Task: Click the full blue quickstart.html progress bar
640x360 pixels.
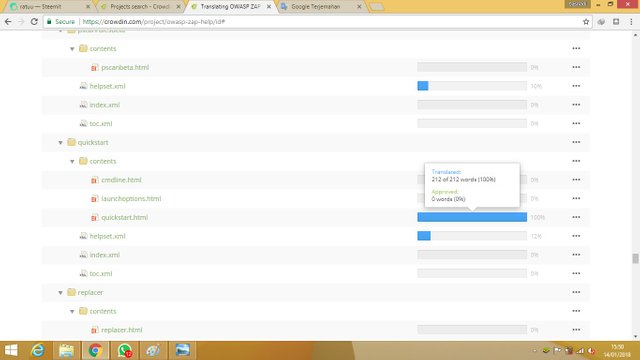Action: 472,217
